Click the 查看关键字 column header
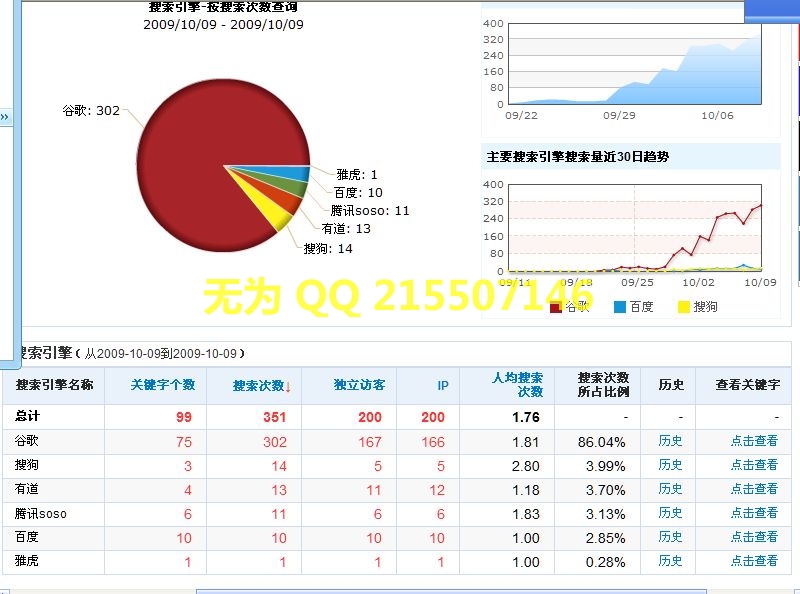800x594 pixels. (x=747, y=385)
